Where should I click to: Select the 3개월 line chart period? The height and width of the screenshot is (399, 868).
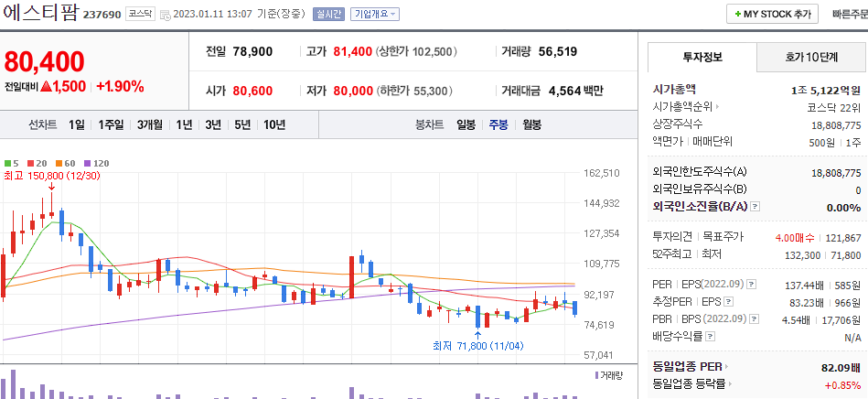click(149, 124)
